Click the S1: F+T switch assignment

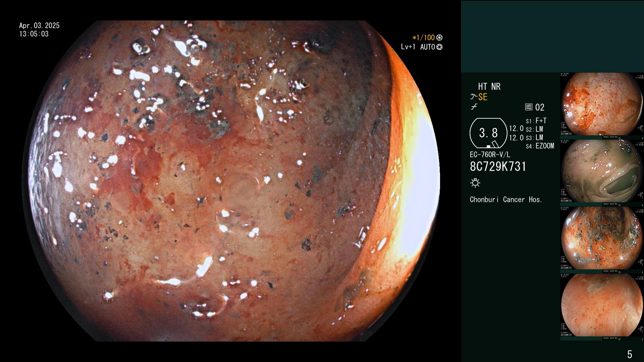pos(536,121)
